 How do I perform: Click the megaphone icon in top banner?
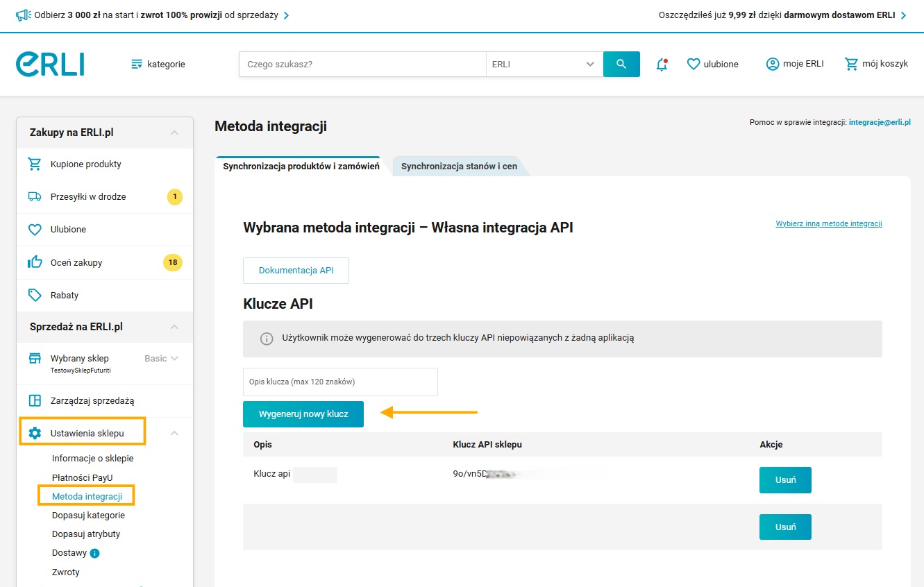coord(23,15)
